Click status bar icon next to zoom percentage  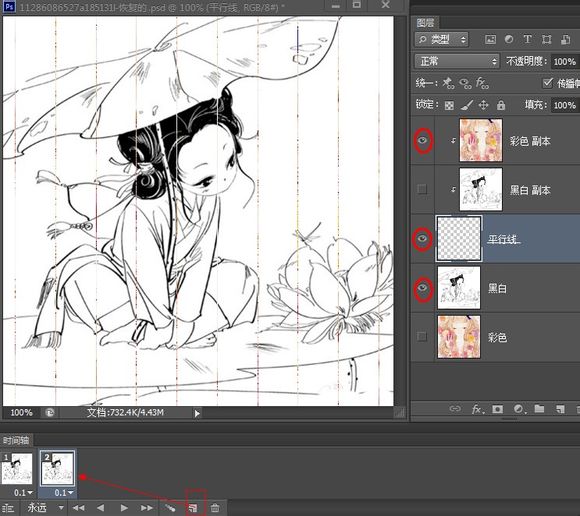click(x=50, y=412)
